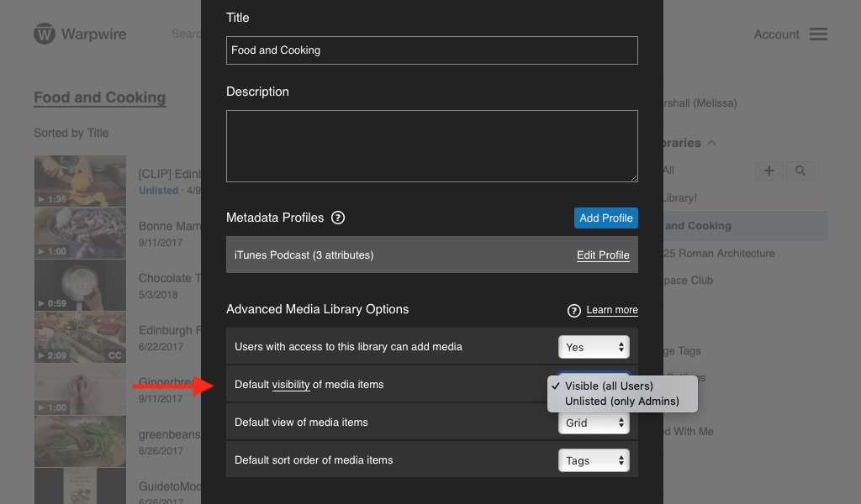Click the Shared With Me item

689,432
